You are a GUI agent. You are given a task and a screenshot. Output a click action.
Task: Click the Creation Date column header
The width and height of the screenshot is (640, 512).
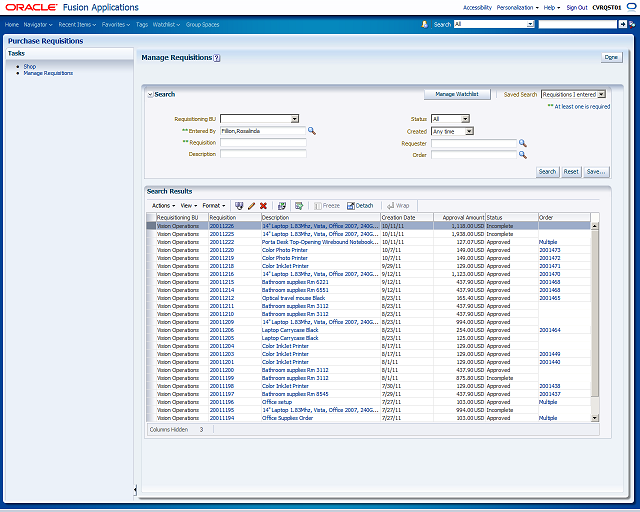[x=407, y=218]
